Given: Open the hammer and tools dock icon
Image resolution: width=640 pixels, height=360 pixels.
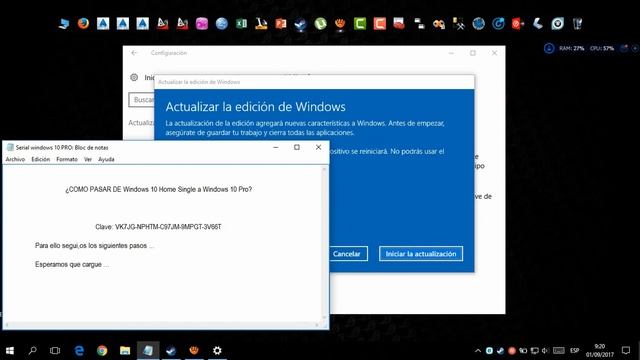Looking at the screenshot, I should (x=459, y=24).
